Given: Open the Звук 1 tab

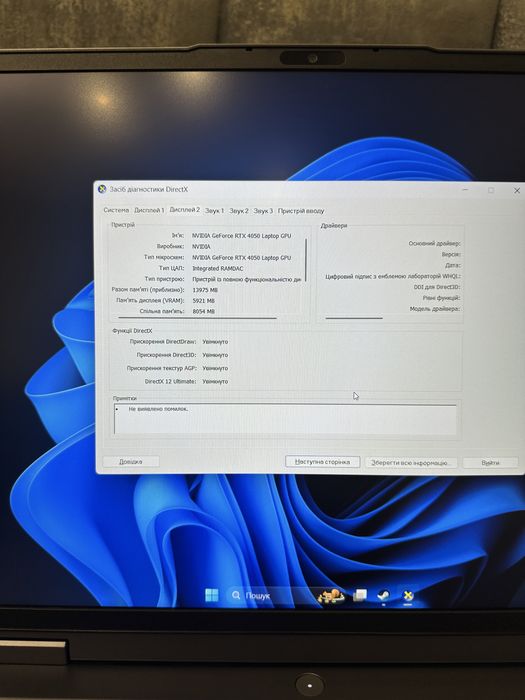Looking at the screenshot, I should 214,211.
